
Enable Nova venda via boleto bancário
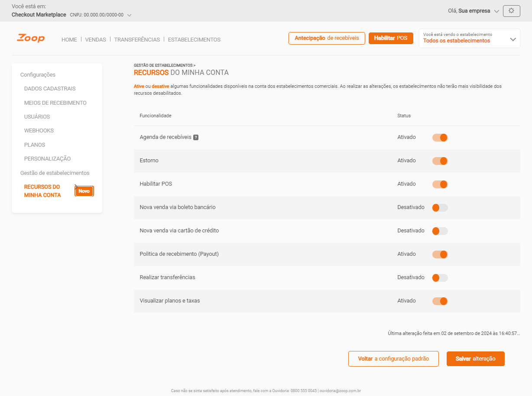click(x=439, y=207)
